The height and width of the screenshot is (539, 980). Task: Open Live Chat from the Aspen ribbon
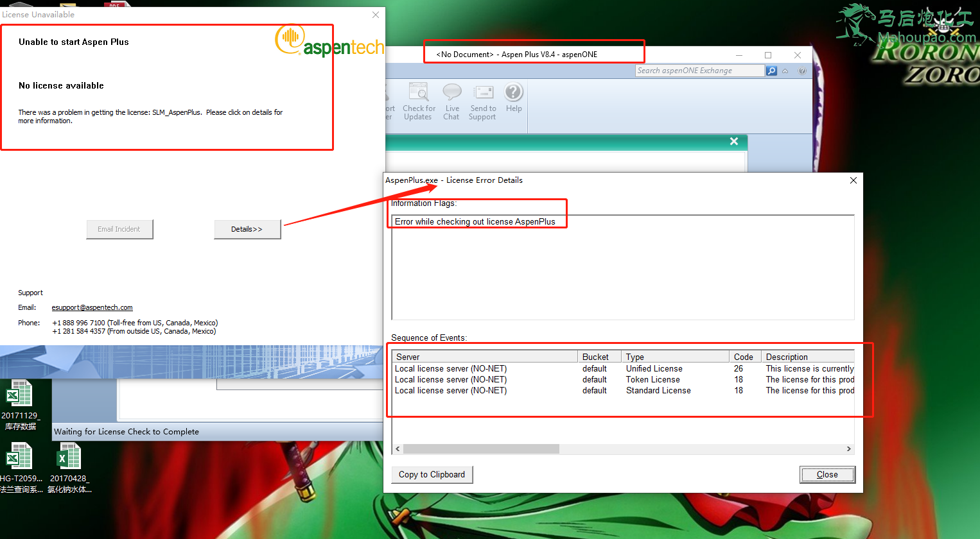pos(452,101)
